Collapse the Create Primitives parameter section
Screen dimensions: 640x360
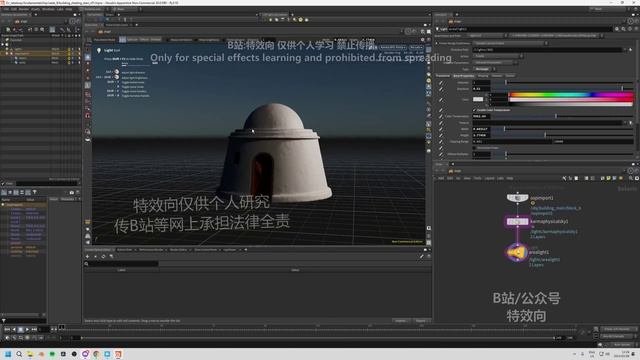pyautogui.click(x=437, y=43)
